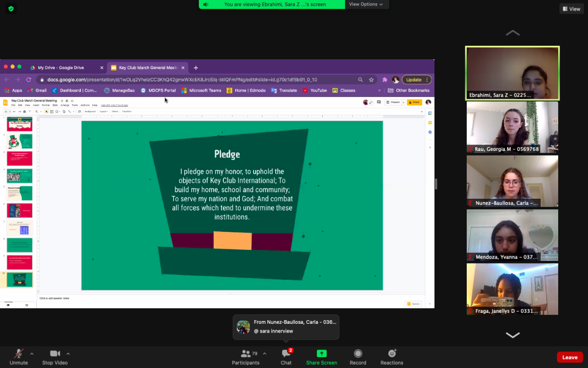Image resolution: width=588 pixels, height=368 pixels.
Task: Open the Format menu in Slides
Action: pyautogui.click(x=46, y=105)
